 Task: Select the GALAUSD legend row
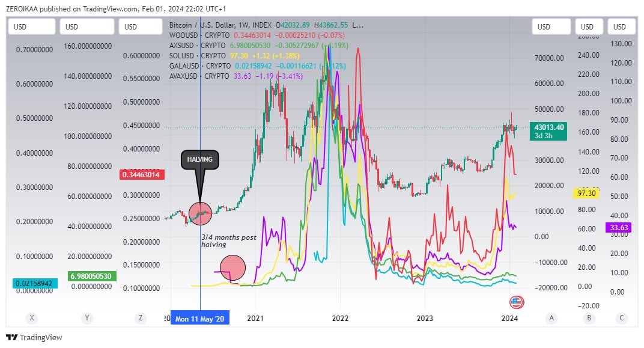pos(258,66)
